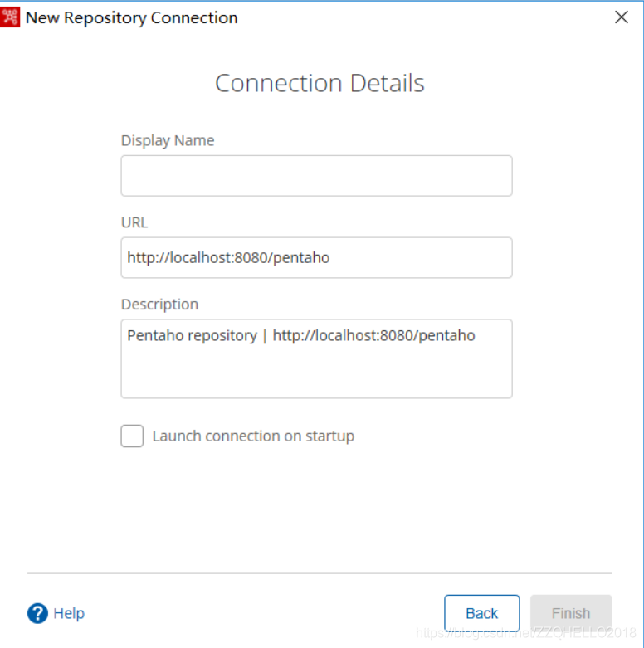The height and width of the screenshot is (648, 644).
Task: Go to previous step with Back
Action: tap(482, 613)
